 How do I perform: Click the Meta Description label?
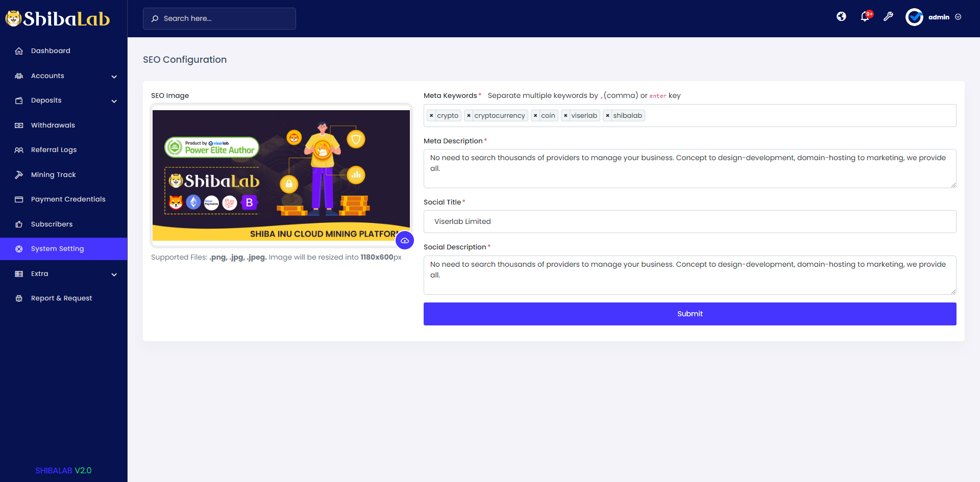coord(453,141)
